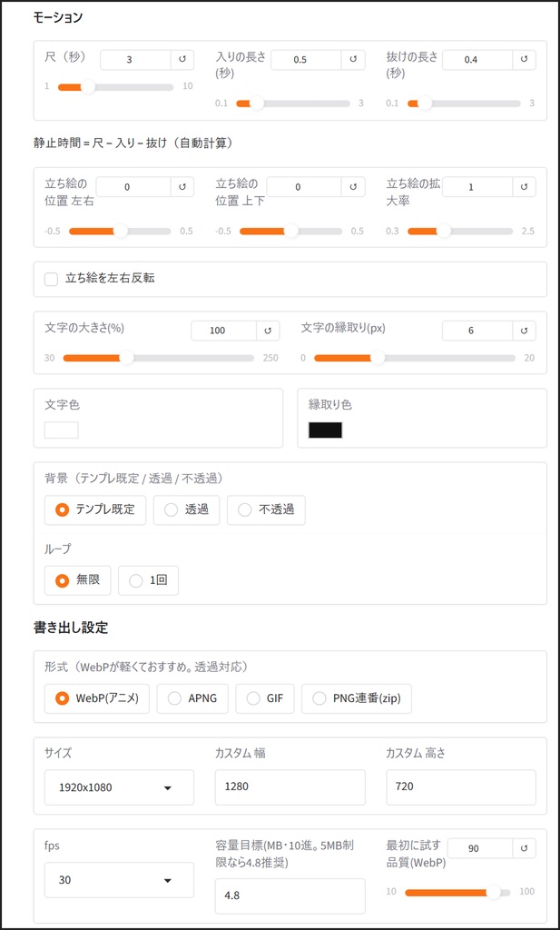This screenshot has width=560, height=930.
Task: Click the カスタム 幅 field
Action: [290, 787]
